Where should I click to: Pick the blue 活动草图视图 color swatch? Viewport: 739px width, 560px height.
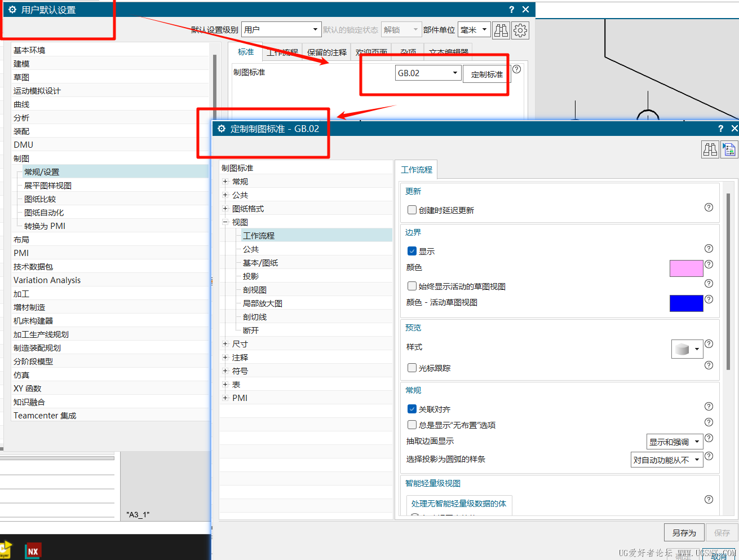[x=686, y=303]
